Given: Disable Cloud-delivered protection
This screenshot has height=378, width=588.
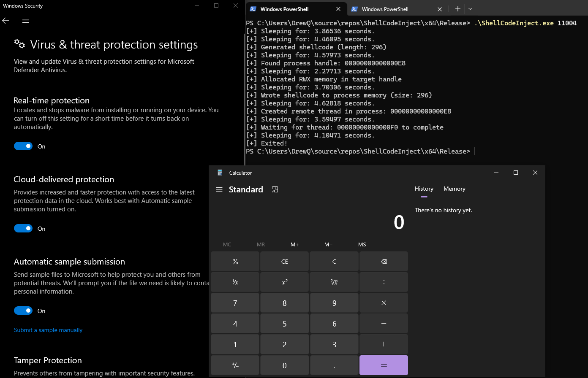Looking at the screenshot, I should (x=23, y=228).
